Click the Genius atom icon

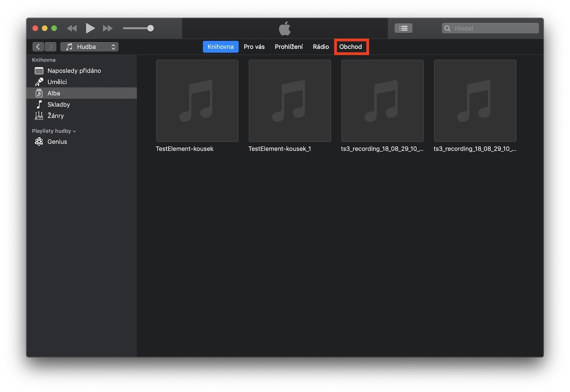point(39,142)
